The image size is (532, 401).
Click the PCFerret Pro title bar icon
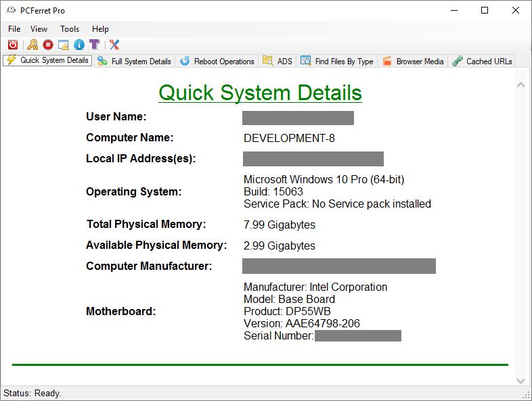[12, 10]
